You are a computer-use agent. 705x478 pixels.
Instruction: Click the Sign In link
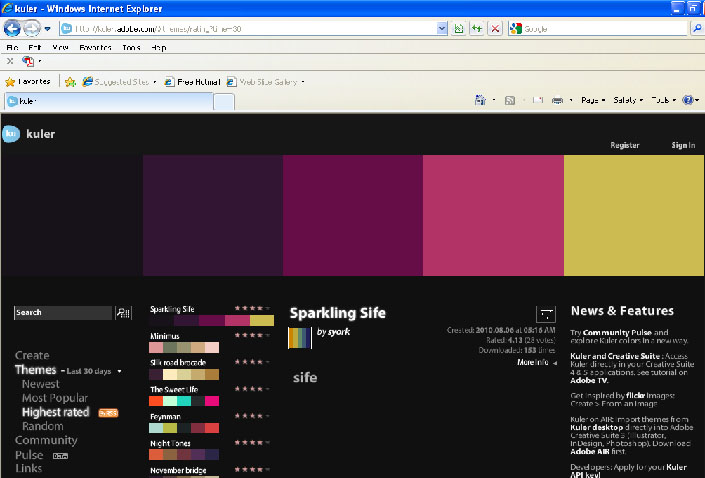(683, 146)
